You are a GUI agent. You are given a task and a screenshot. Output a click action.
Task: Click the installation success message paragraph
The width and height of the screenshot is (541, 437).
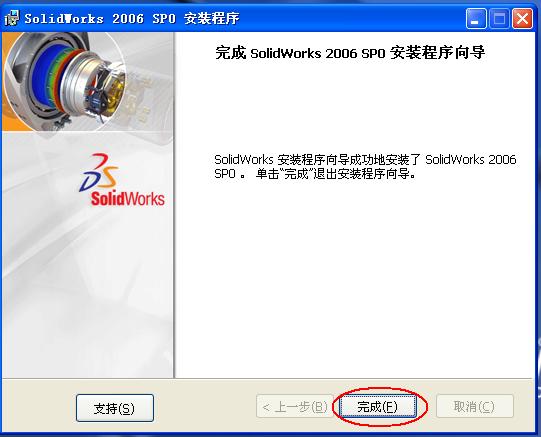[x=365, y=167]
